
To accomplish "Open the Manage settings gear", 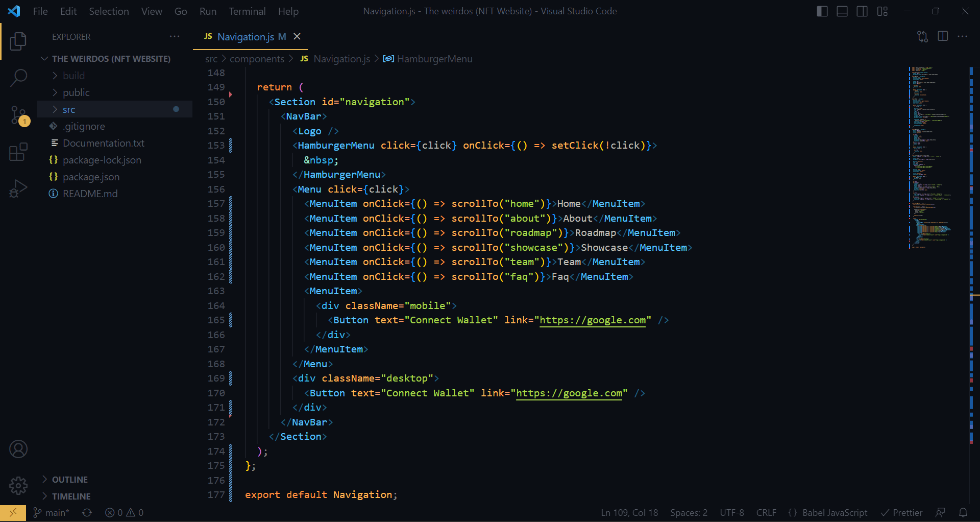I will coord(18,486).
